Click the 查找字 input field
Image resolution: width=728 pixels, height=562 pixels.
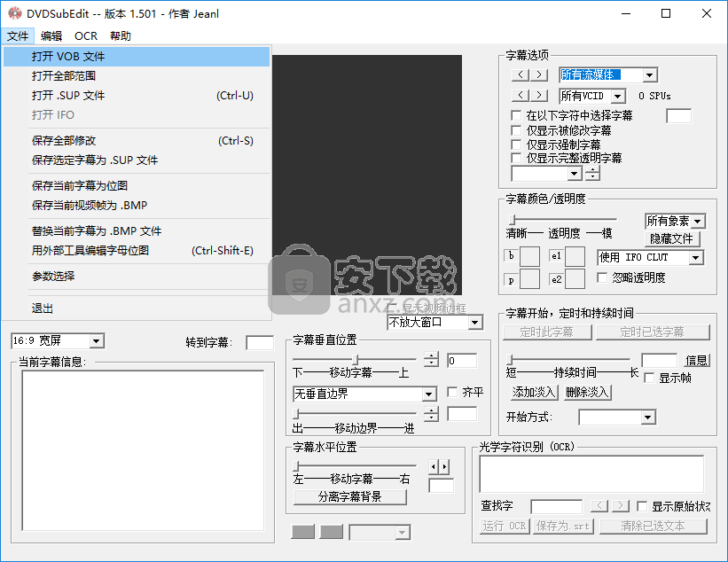pyautogui.click(x=556, y=506)
